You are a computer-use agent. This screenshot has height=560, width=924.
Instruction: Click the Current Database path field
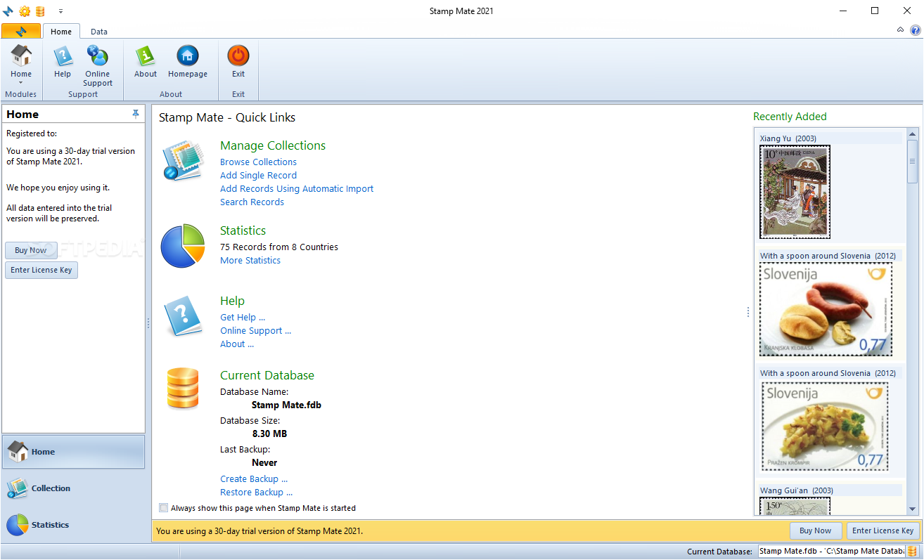pos(832,552)
